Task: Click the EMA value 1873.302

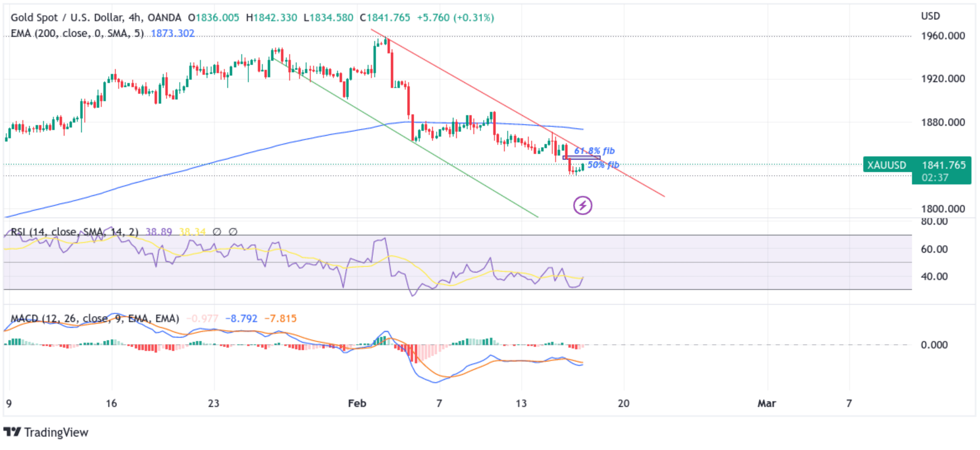Action: (173, 33)
